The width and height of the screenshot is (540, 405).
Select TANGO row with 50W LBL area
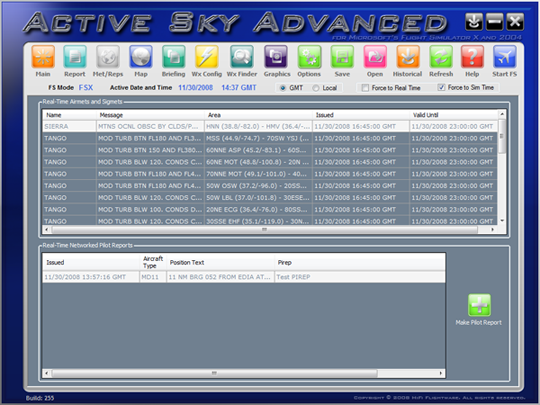point(270,198)
